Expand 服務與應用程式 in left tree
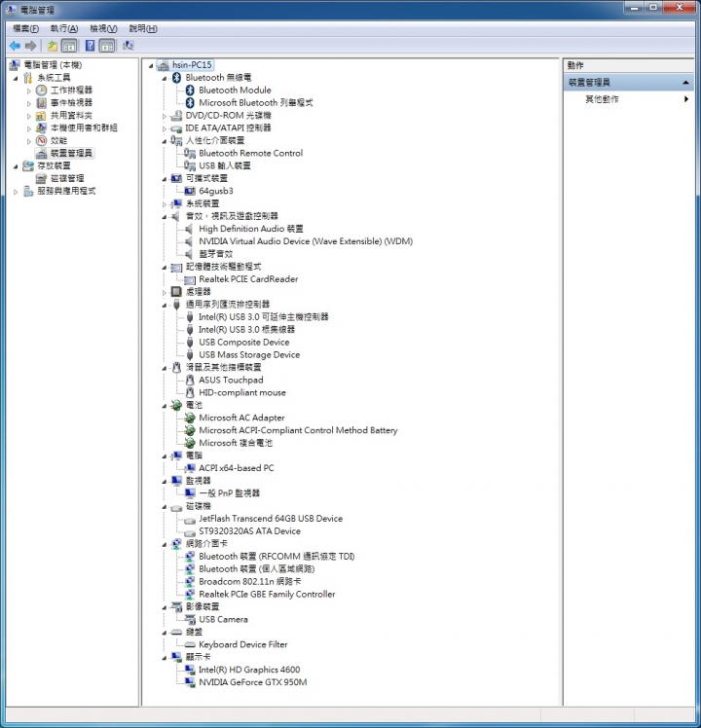Image resolution: width=701 pixels, height=728 pixels. 16,192
